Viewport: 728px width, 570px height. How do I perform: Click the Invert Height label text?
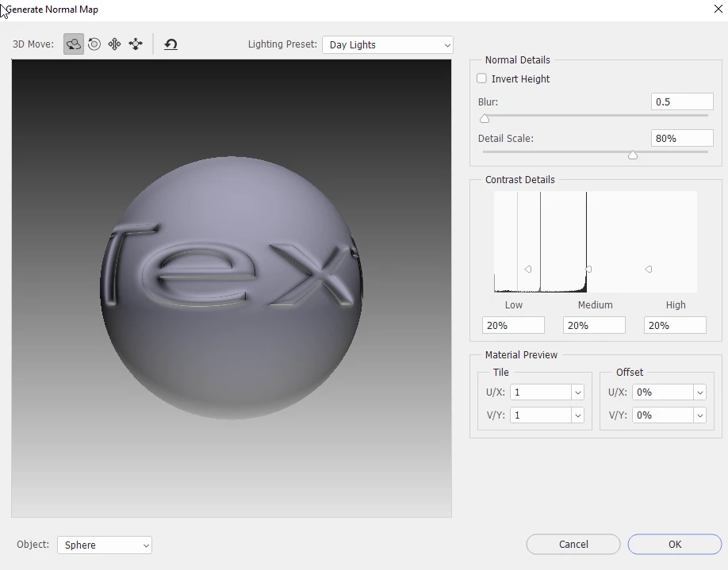pyautogui.click(x=520, y=79)
